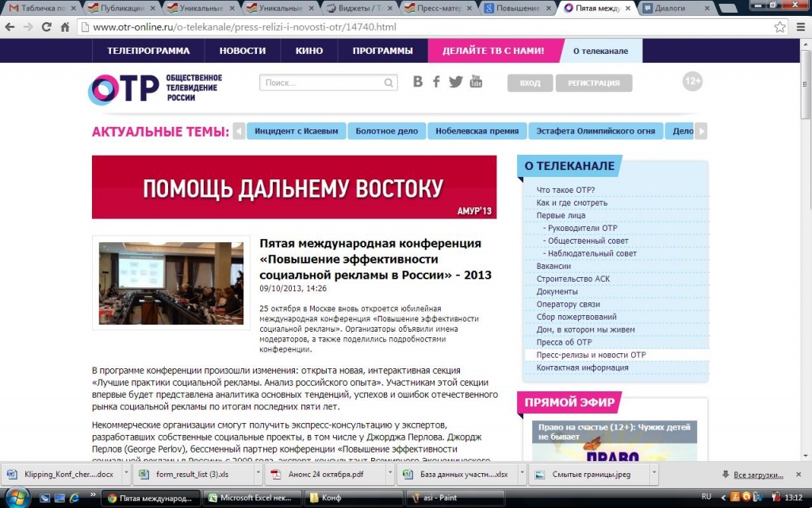Click the Windows Start orb
The image size is (812, 508).
(x=17, y=498)
